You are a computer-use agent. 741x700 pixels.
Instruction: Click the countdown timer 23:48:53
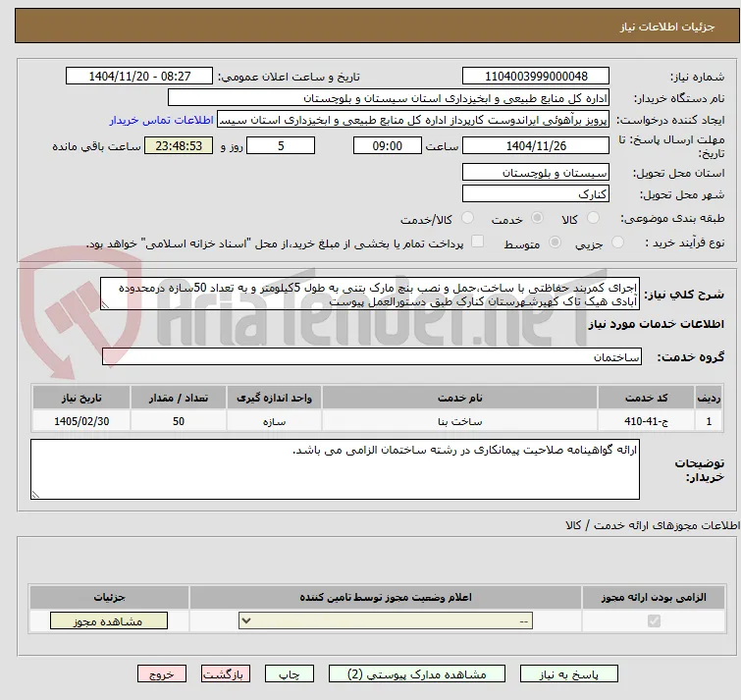pyautogui.click(x=179, y=145)
